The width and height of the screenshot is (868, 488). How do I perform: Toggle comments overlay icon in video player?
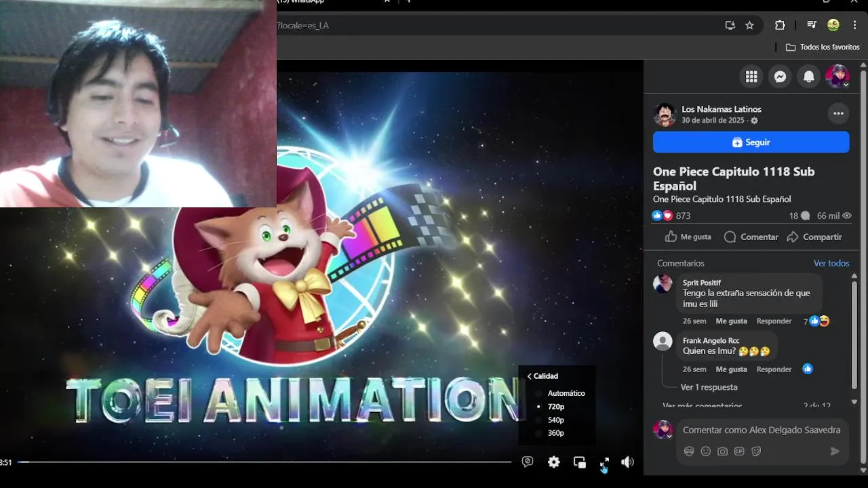point(528,462)
